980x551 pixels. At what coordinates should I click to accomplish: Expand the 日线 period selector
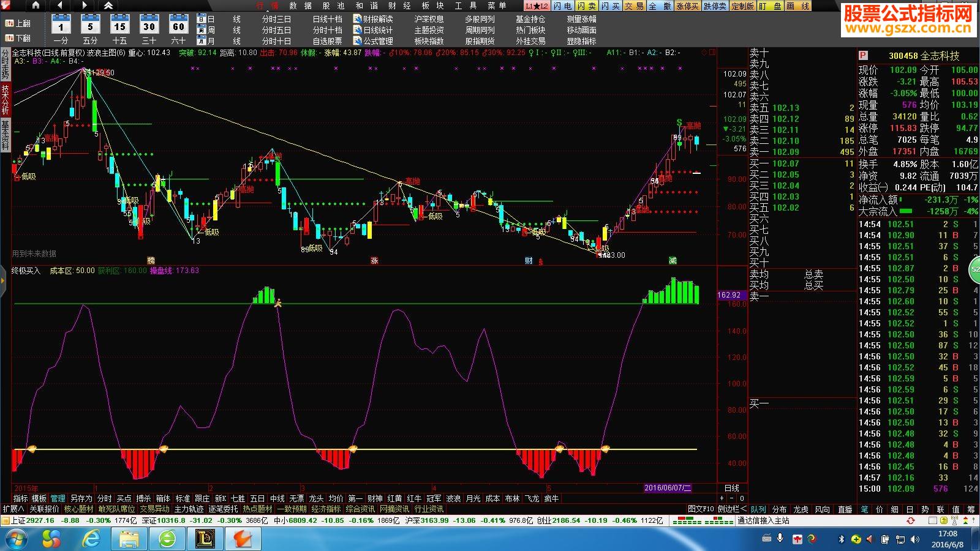[x=732, y=488]
